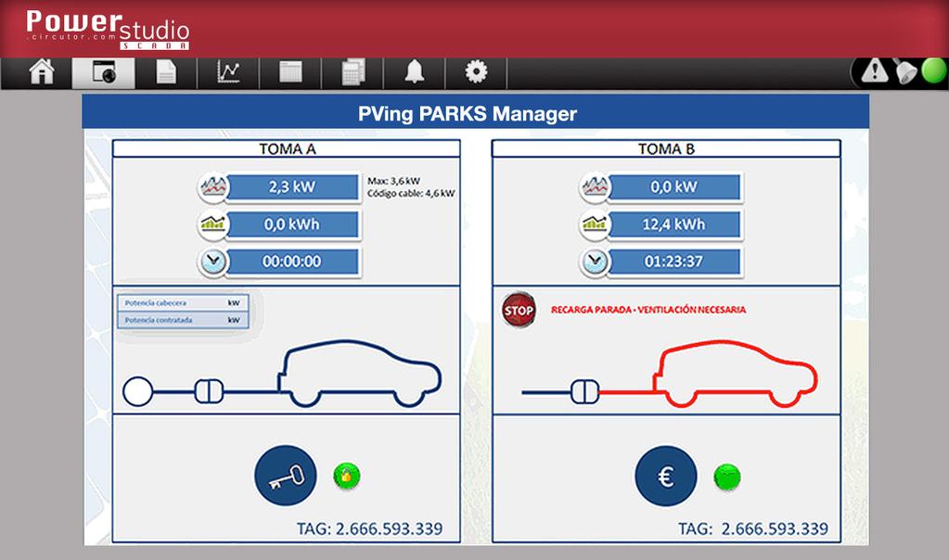Click the 01:23:37 time value

673,261
